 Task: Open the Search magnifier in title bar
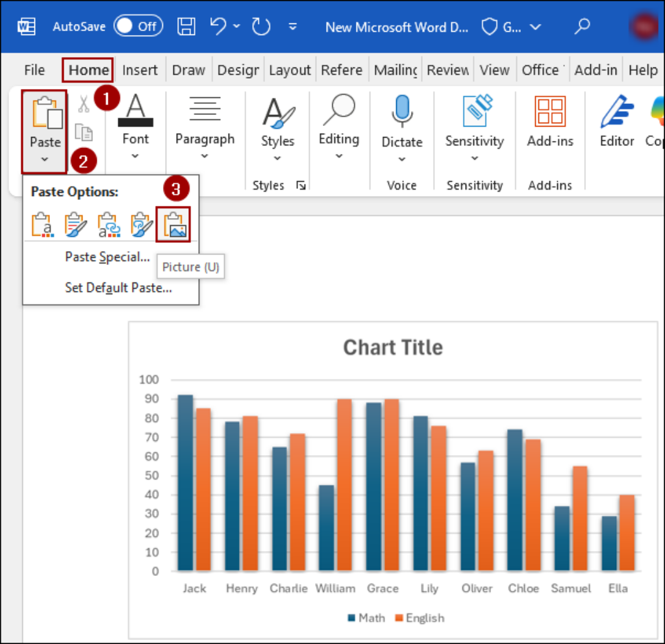click(x=583, y=26)
